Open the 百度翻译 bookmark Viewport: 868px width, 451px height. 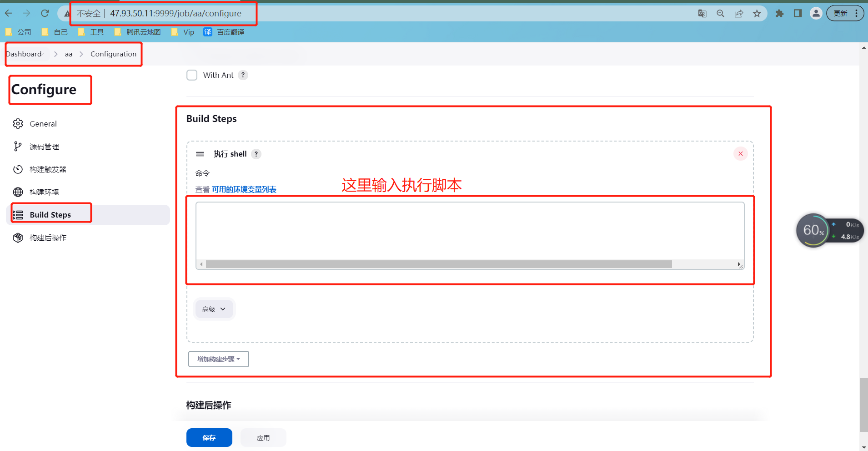224,32
